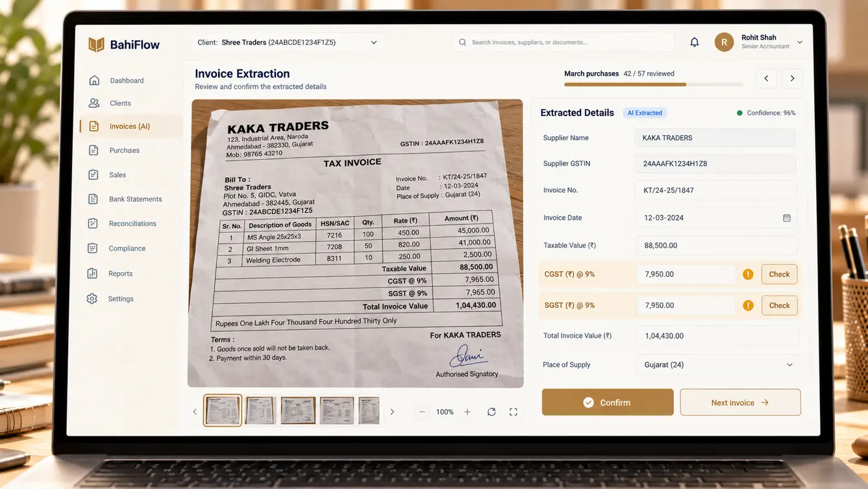
Task: Click the search invoices input field
Action: click(x=564, y=42)
